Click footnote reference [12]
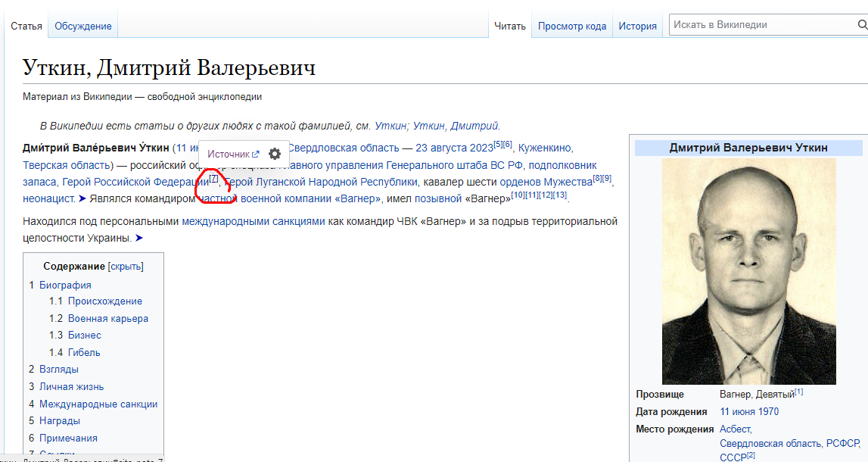Image resolution: width=868 pixels, height=462 pixels. 546,195
